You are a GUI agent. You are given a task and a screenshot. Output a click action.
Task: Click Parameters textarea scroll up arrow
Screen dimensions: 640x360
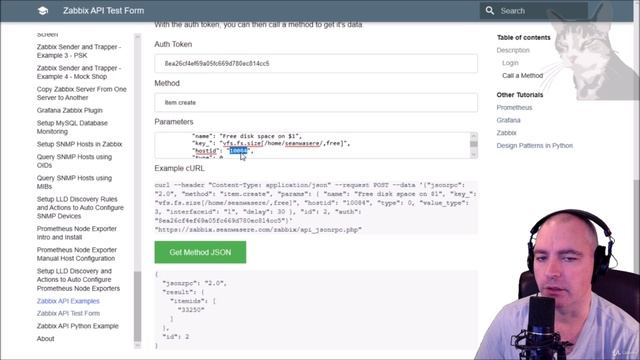pyautogui.click(x=473, y=136)
